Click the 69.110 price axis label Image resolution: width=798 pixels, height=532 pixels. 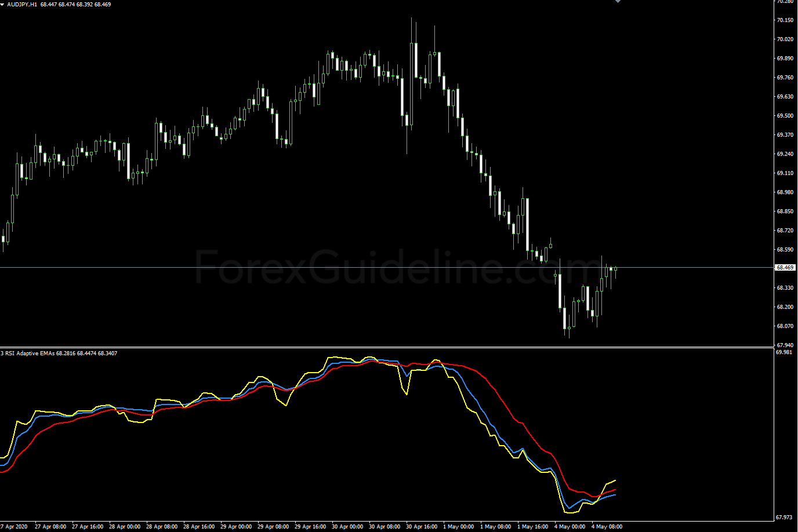(x=785, y=173)
